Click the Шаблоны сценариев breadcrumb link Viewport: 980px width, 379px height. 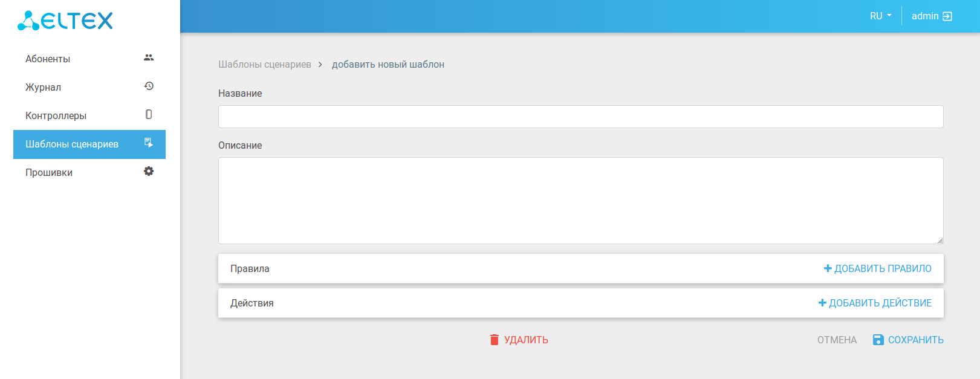[x=265, y=65]
